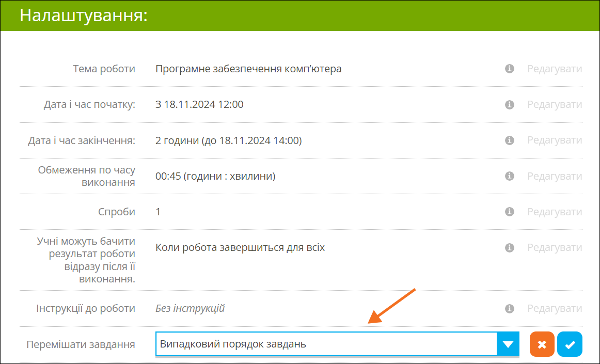Viewport: 600px width, 364px height.
Task: Click Редагувати for time limit 00:45
Action: point(554,176)
